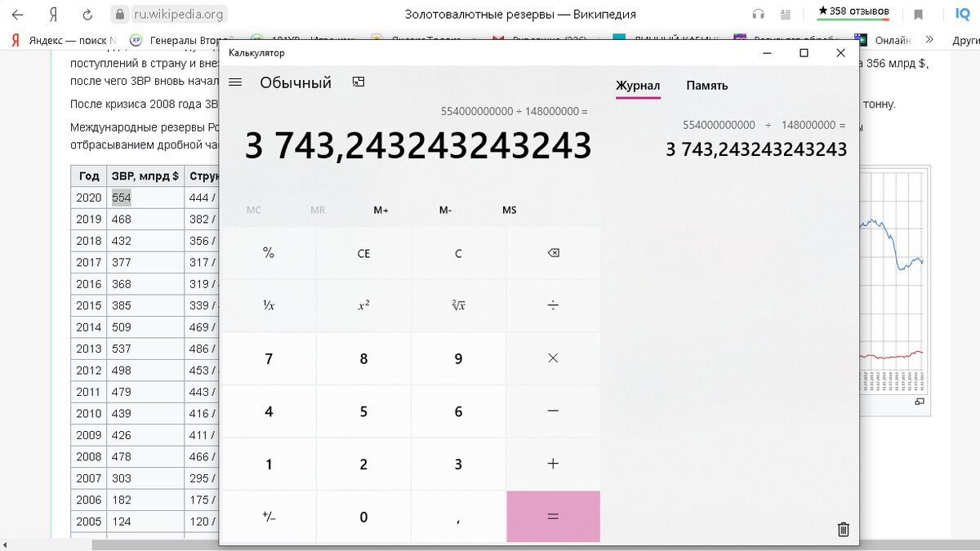Click the C clear key
The height and width of the screenshot is (551, 980).
[458, 253]
